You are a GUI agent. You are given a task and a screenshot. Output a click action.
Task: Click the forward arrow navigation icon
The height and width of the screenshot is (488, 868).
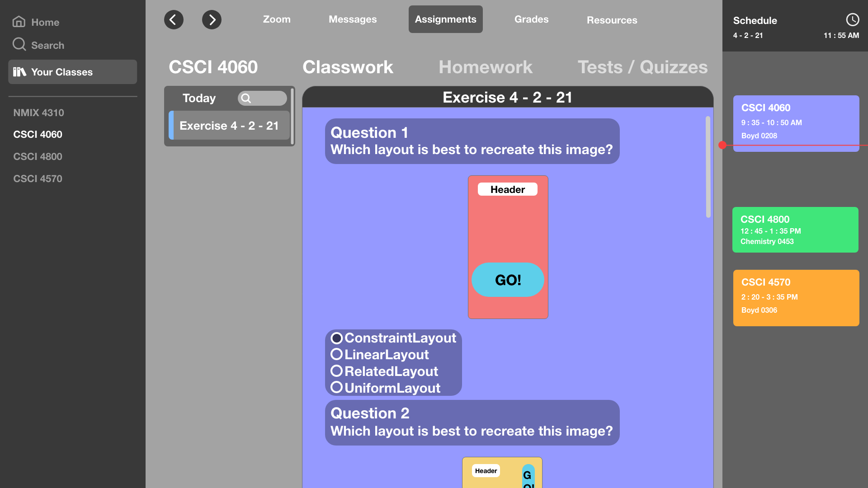(x=212, y=20)
